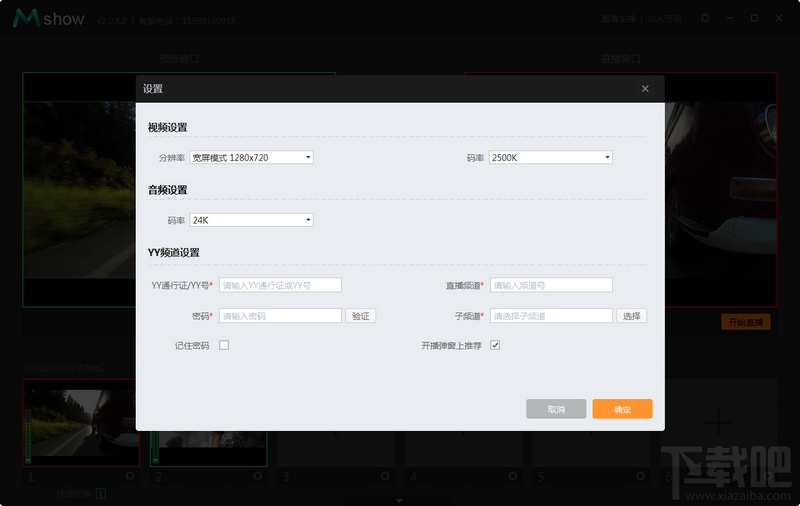800x506 pixels.
Task: Open the gear icon for source slot 3
Action: click(x=385, y=476)
